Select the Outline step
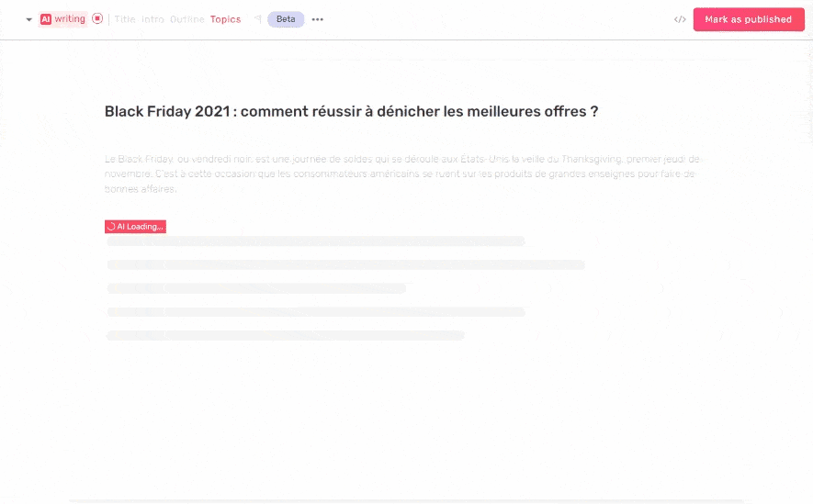813x504 pixels. click(186, 19)
